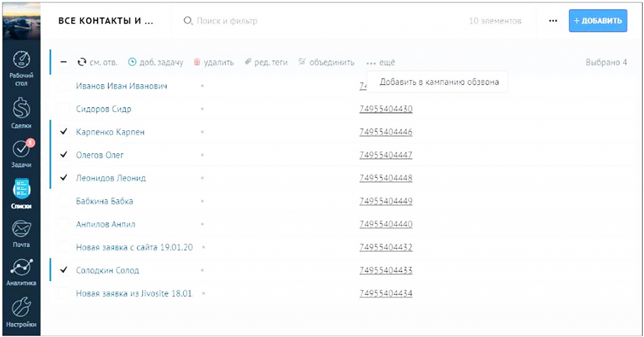
Task: Open three-dot menu next to Добавить
Action: point(553,21)
